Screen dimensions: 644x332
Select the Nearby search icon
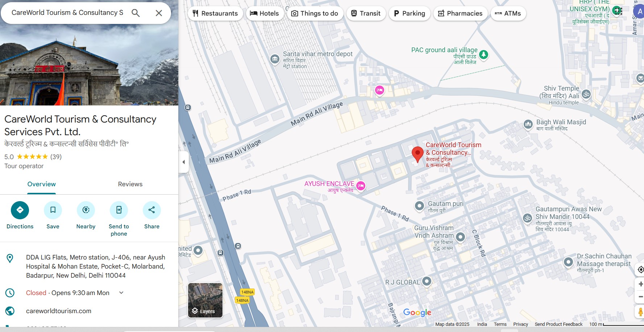[x=86, y=210]
